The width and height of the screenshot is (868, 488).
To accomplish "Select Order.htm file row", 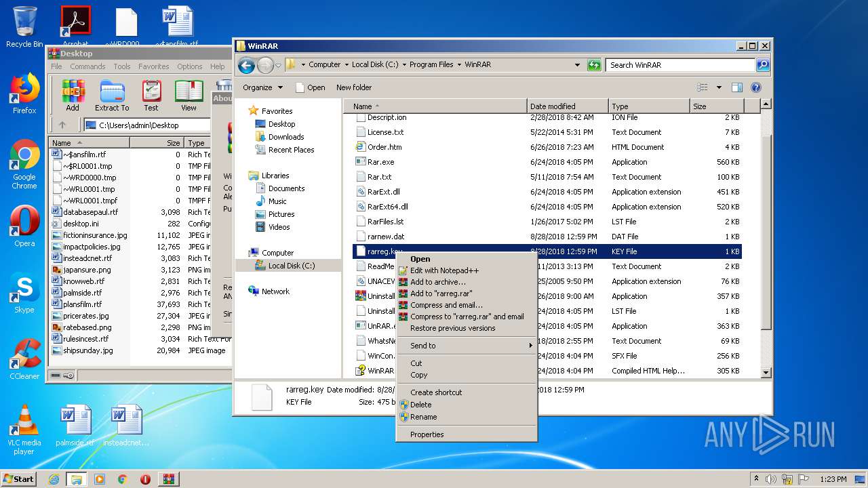I will click(x=548, y=147).
